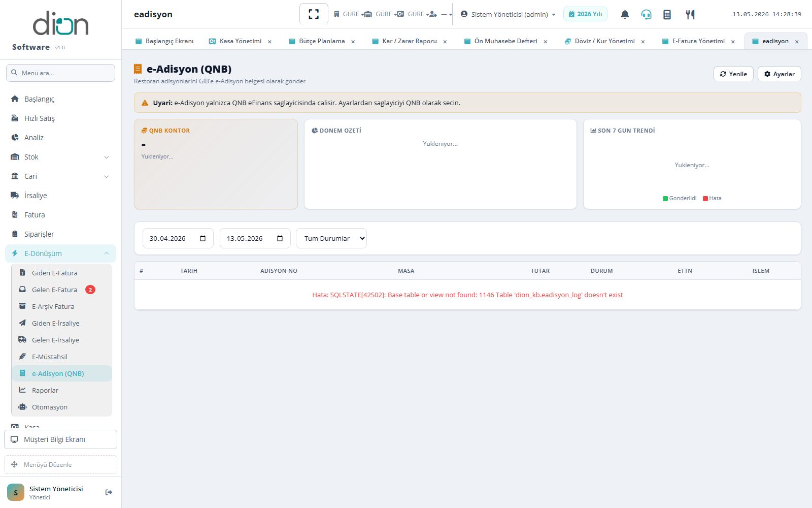
Task: Click the TUTAR column header
Action: (540, 271)
